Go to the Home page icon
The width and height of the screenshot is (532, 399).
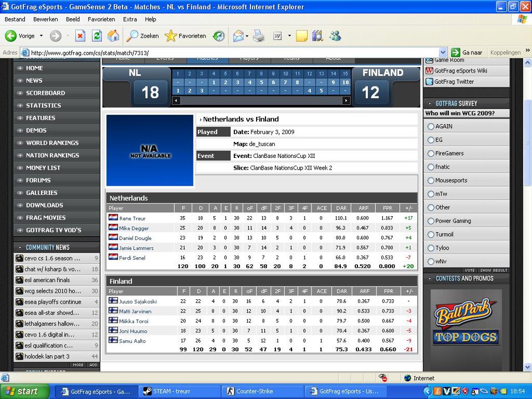pos(113,35)
